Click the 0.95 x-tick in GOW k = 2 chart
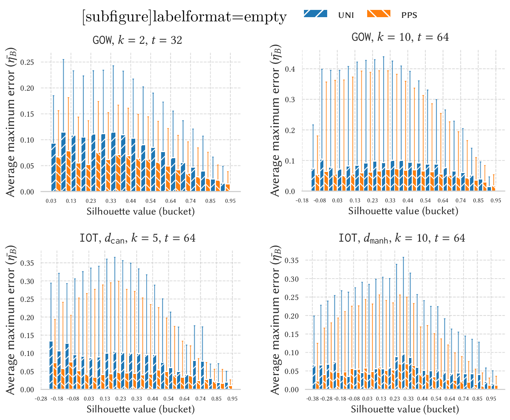 pyautogui.click(x=230, y=201)
